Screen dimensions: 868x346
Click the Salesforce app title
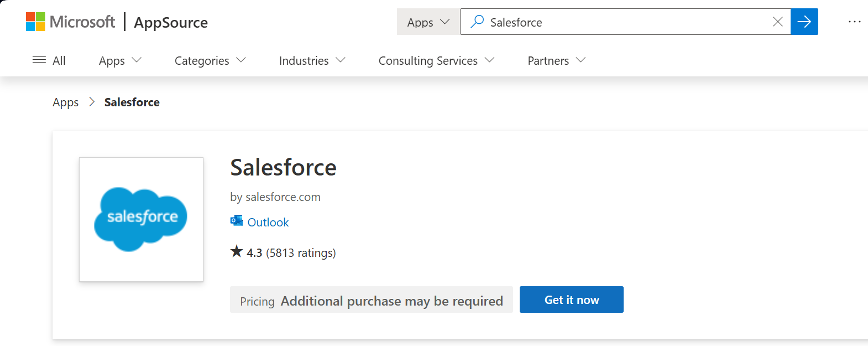tap(283, 167)
